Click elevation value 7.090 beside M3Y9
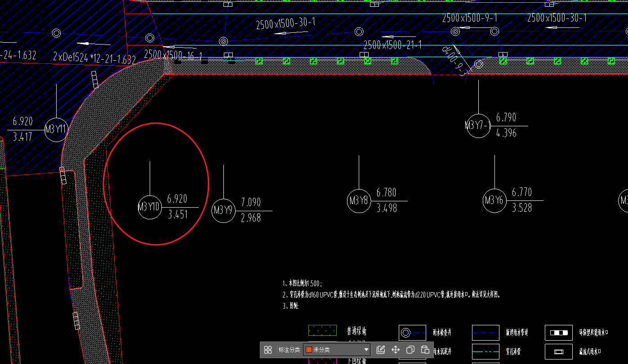628x364 pixels. [251, 202]
